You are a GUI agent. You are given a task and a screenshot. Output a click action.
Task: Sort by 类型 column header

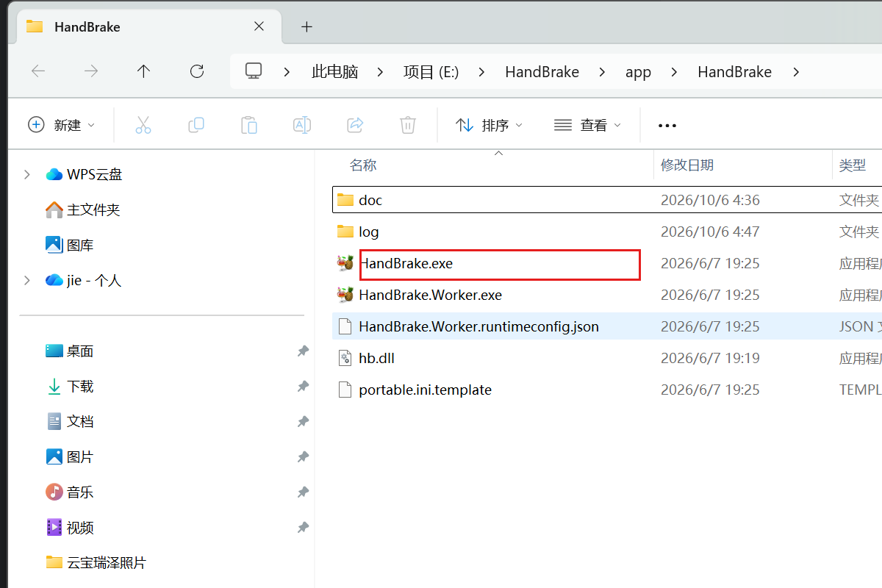[x=853, y=165]
